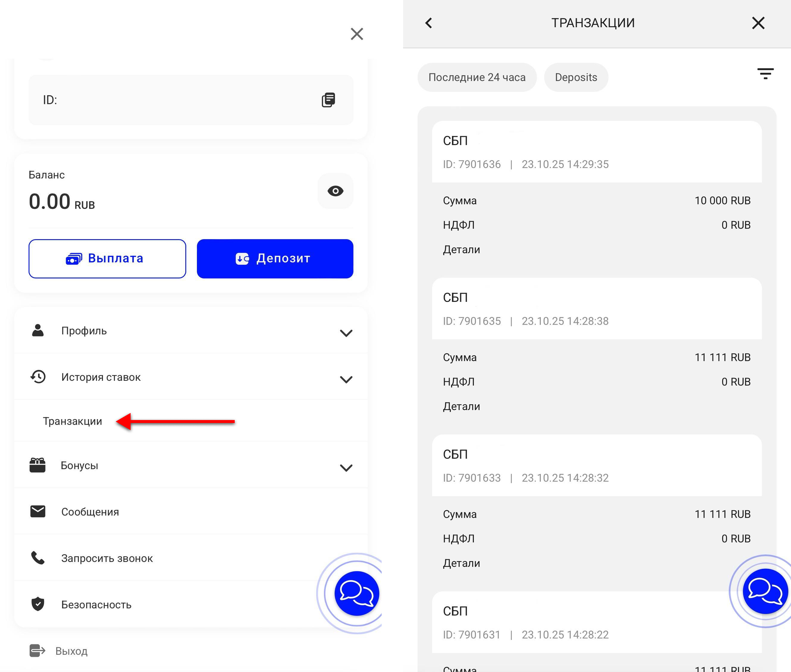This screenshot has width=791, height=672.
Task: Open the transactions filter icon
Action: [765, 73]
